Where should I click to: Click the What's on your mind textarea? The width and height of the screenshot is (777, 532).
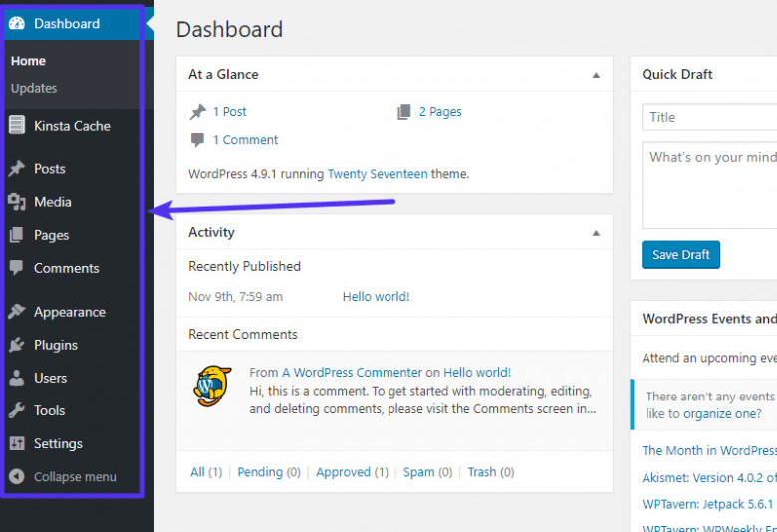point(709,185)
